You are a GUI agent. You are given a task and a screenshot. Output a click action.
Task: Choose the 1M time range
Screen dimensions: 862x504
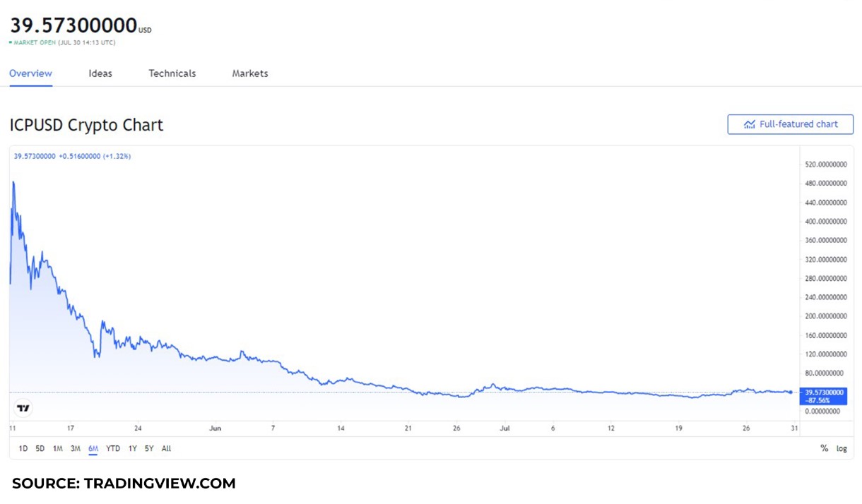pos(57,448)
